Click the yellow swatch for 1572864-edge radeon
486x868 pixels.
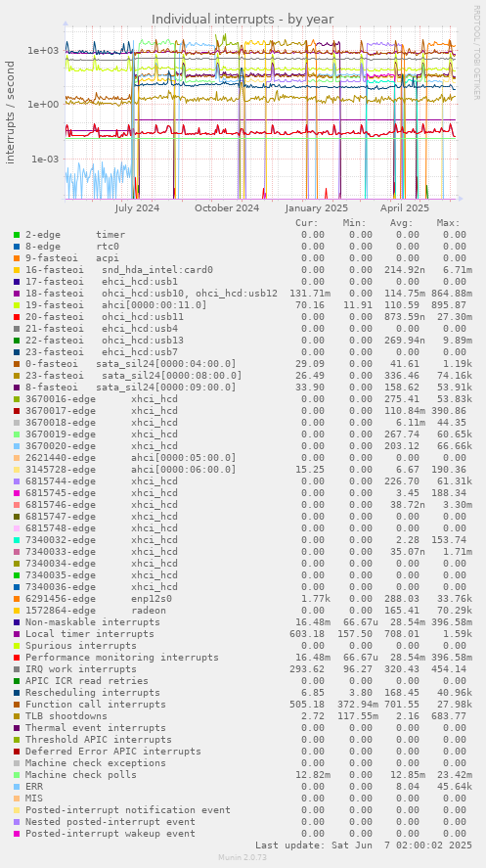tap(17, 610)
